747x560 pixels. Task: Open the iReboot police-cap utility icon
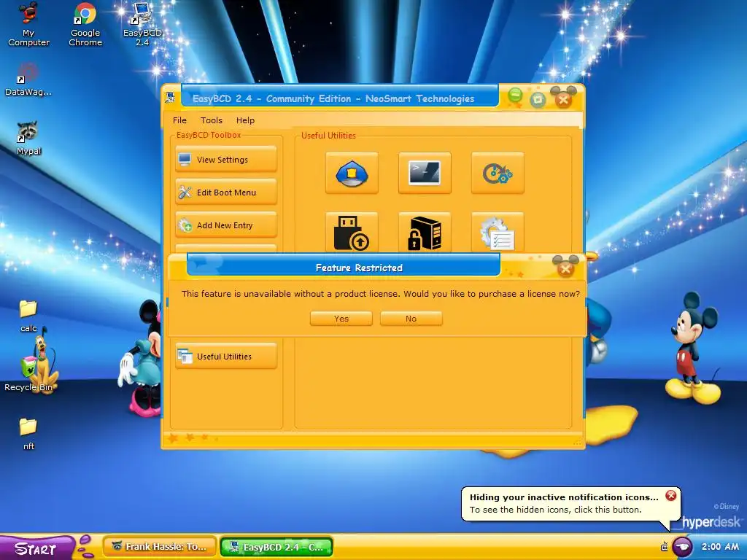tap(352, 173)
